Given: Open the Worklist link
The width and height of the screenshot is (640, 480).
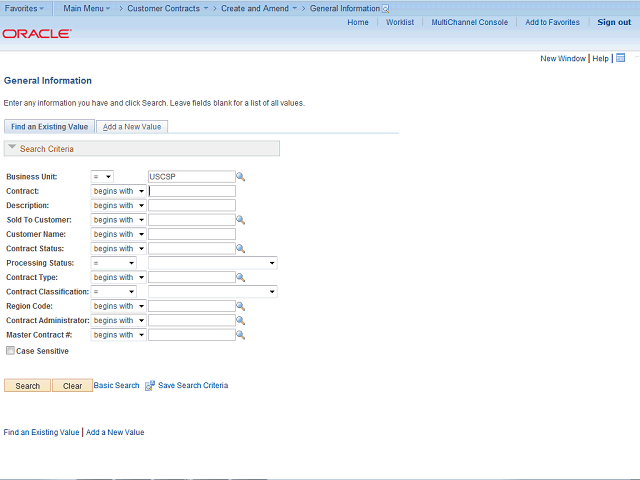Looking at the screenshot, I should [400, 22].
